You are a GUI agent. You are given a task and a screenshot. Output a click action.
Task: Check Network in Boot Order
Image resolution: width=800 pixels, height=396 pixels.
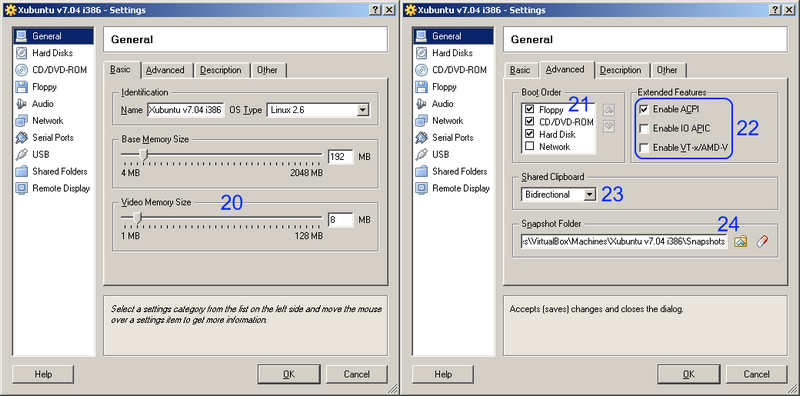[529, 146]
